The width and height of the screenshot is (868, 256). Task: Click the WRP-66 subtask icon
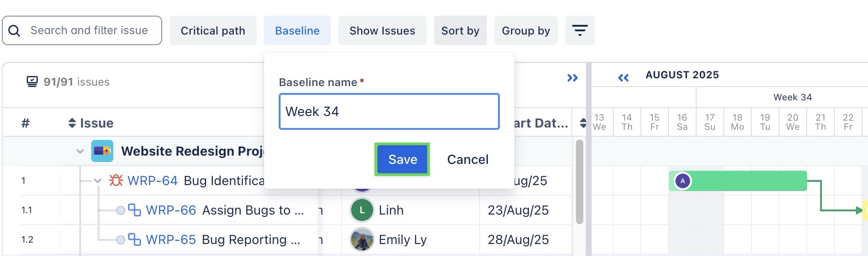coord(134,210)
